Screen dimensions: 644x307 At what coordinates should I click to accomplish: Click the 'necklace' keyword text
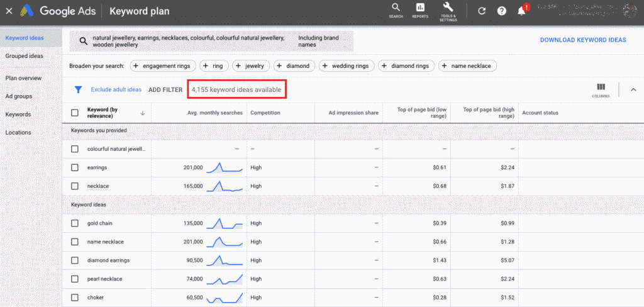[x=97, y=186]
